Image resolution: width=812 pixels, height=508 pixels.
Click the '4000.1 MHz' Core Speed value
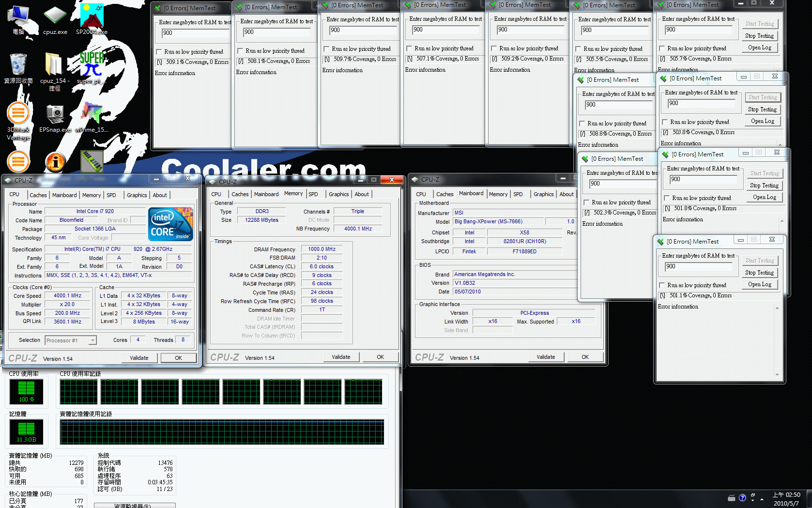click(x=67, y=295)
